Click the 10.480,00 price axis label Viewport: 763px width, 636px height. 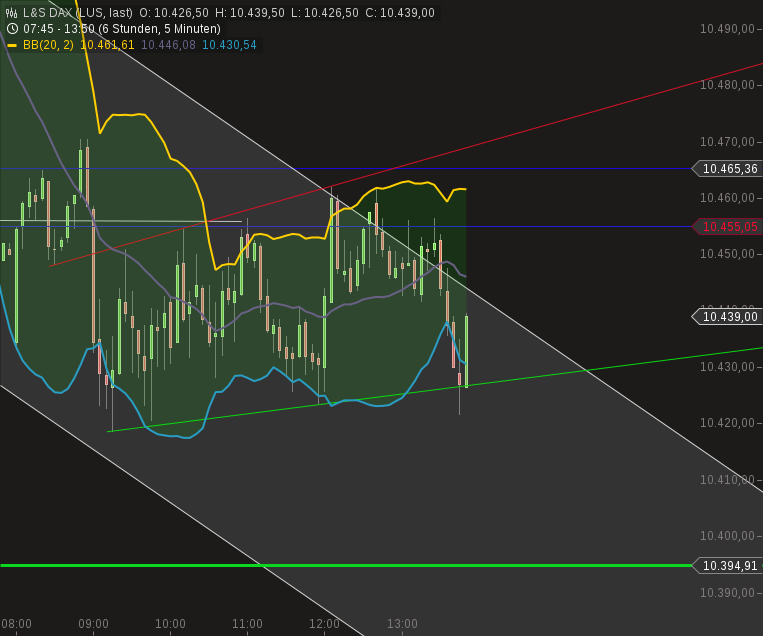tap(727, 85)
